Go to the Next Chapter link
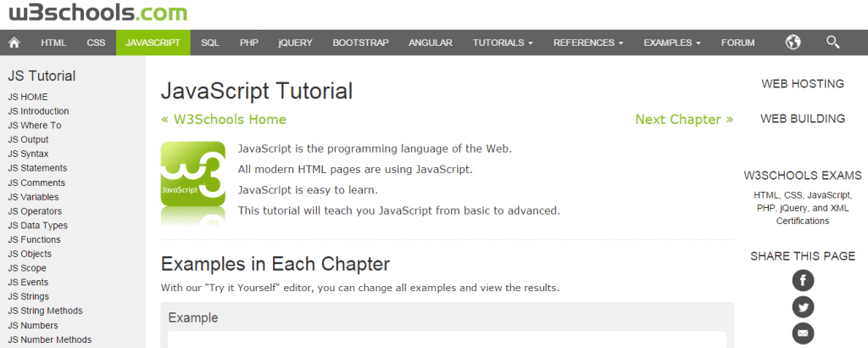 684,119
